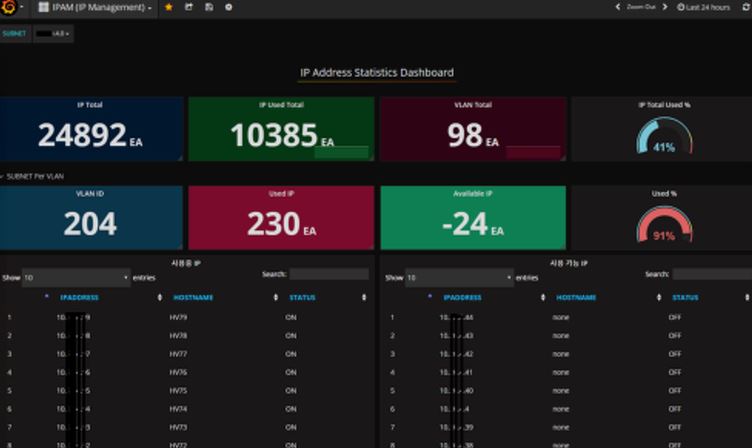Viewport: 752px width, 448px height.
Task: Star the IPAM dashboard as favorite
Action: [168, 7]
